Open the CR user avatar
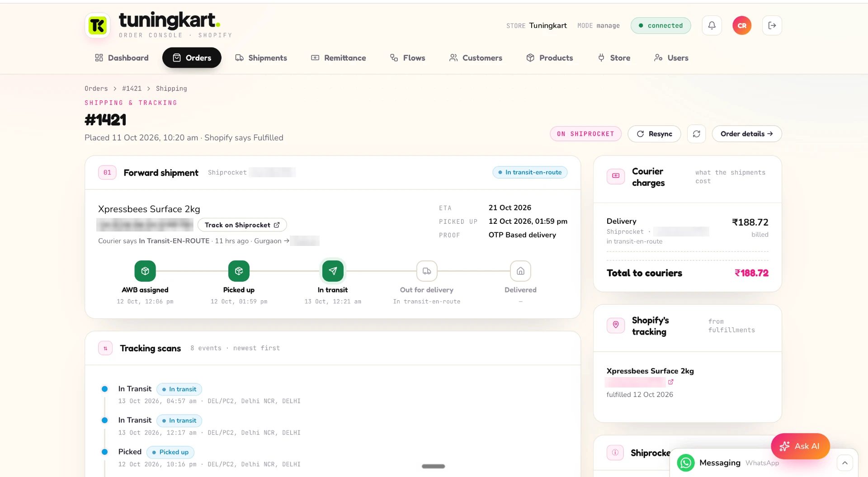 click(x=742, y=25)
